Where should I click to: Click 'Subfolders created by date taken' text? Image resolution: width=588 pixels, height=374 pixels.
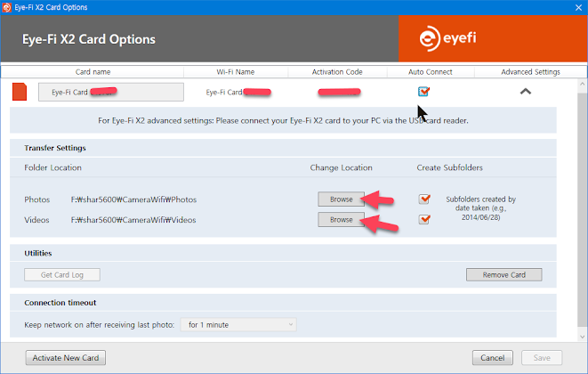point(480,208)
